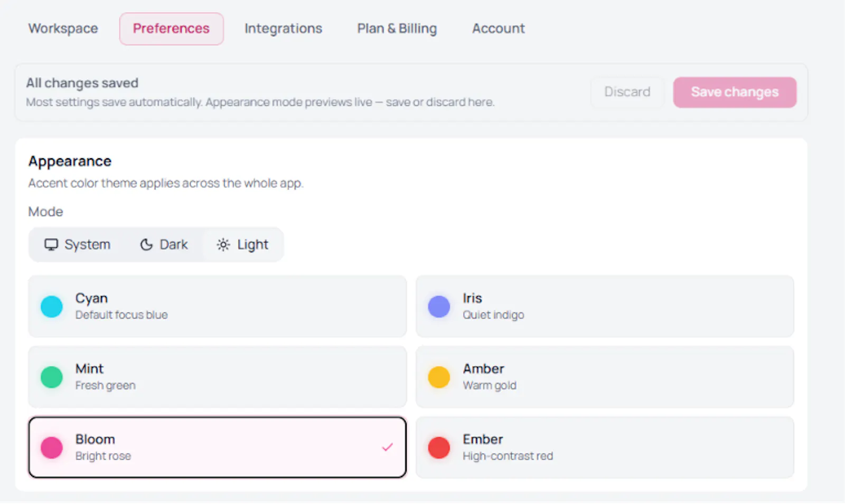The height and width of the screenshot is (504, 845).
Task: Click the sun icon for Light mode
Action: click(223, 244)
